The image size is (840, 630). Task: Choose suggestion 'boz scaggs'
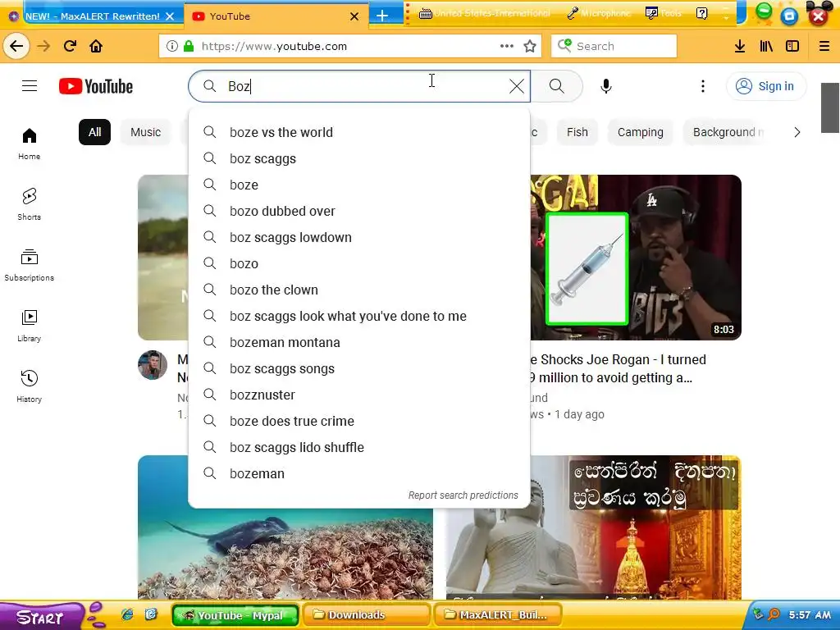(x=359, y=158)
